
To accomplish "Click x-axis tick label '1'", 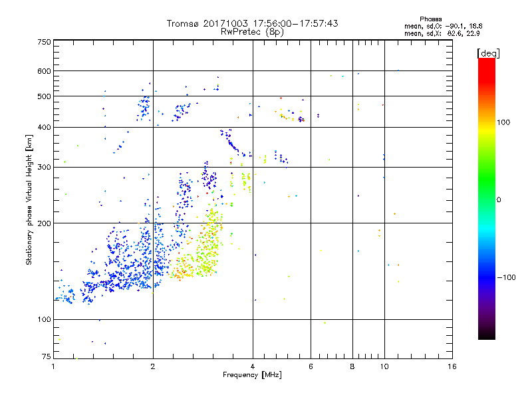I will tap(53, 366).
